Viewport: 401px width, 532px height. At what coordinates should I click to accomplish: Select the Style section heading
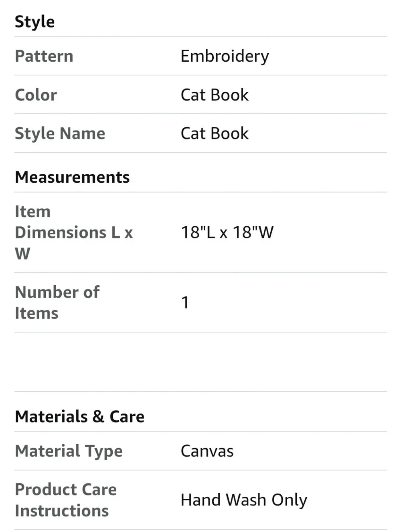(34, 22)
